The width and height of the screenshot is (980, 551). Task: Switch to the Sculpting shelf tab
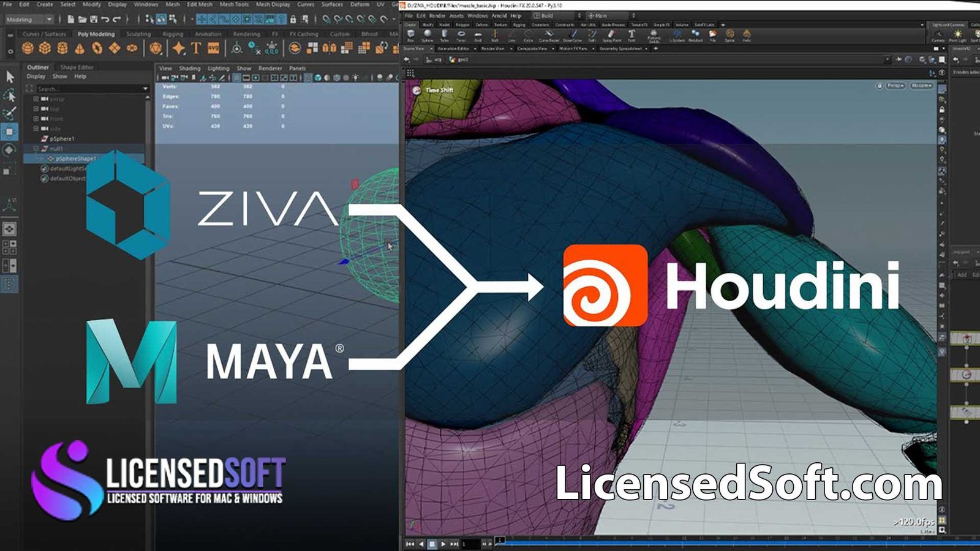point(138,34)
